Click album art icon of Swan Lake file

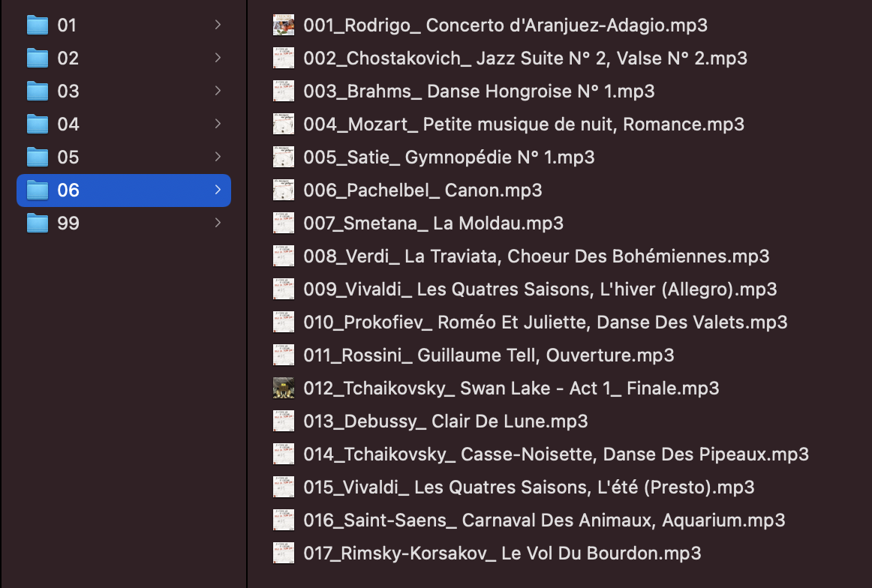(284, 388)
